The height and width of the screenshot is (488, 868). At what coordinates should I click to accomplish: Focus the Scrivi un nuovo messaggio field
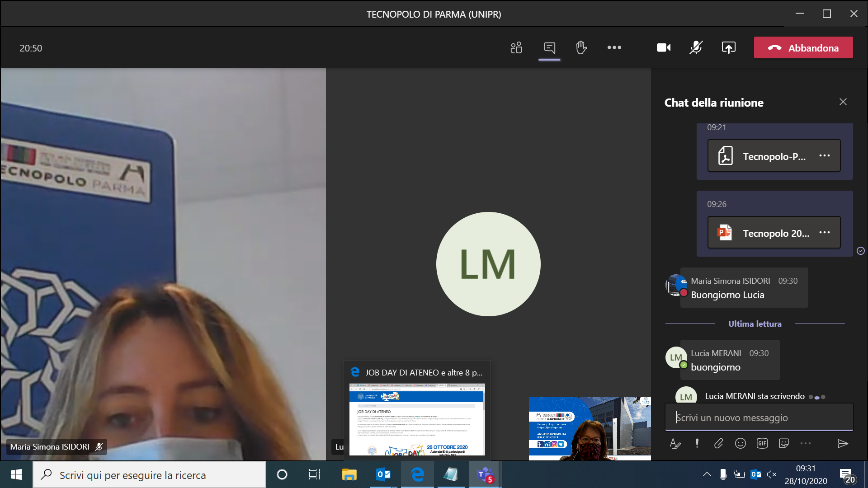(x=759, y=418)
